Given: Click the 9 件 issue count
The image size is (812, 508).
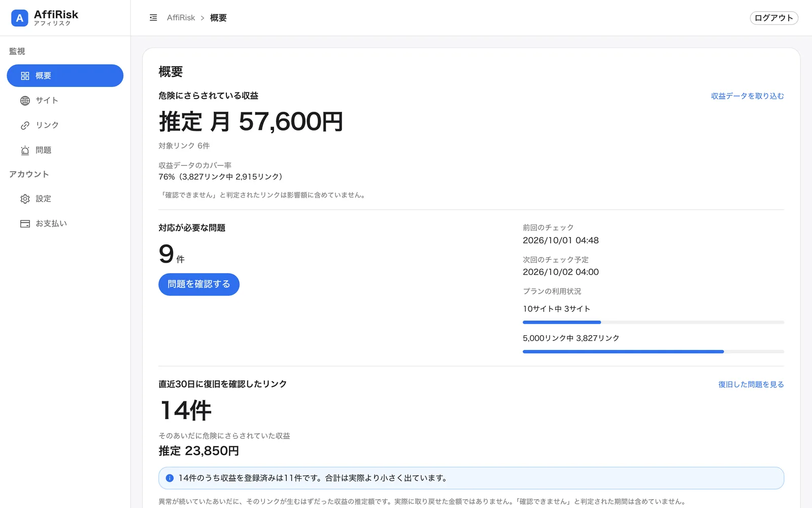Looking at the screenshot, I should (x=172, y=255).
